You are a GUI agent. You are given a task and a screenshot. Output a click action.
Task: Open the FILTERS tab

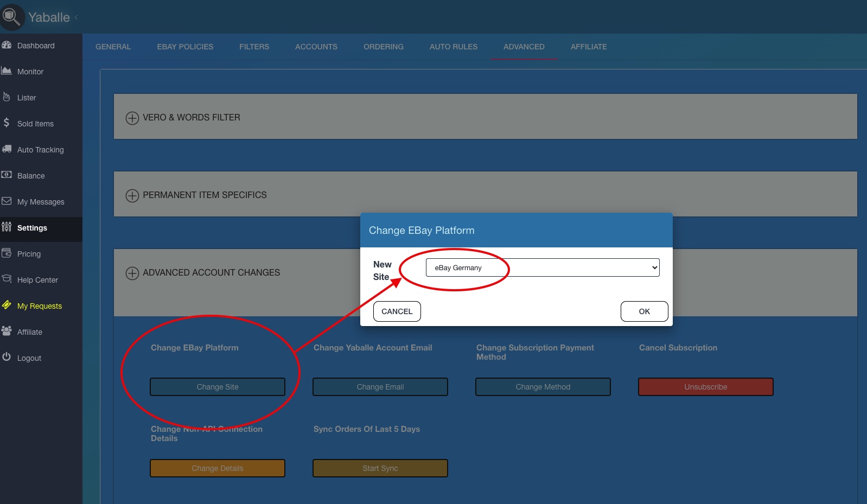[x=254, y=47]
